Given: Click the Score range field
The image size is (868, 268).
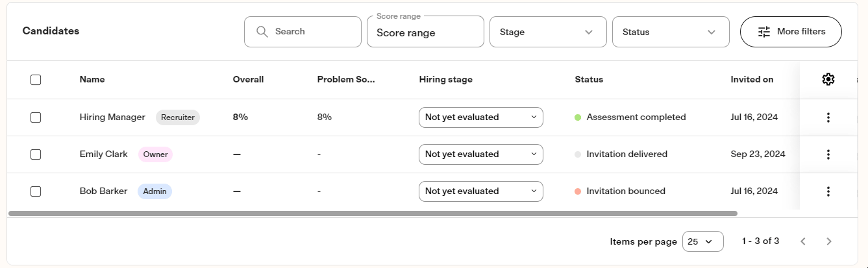Looking at the screenshot, I should coord(425,32).
